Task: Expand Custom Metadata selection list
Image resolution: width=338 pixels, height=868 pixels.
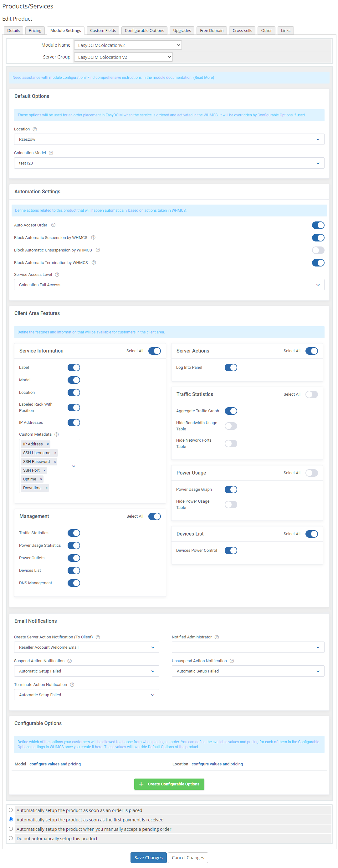Action: pos(74,466)
